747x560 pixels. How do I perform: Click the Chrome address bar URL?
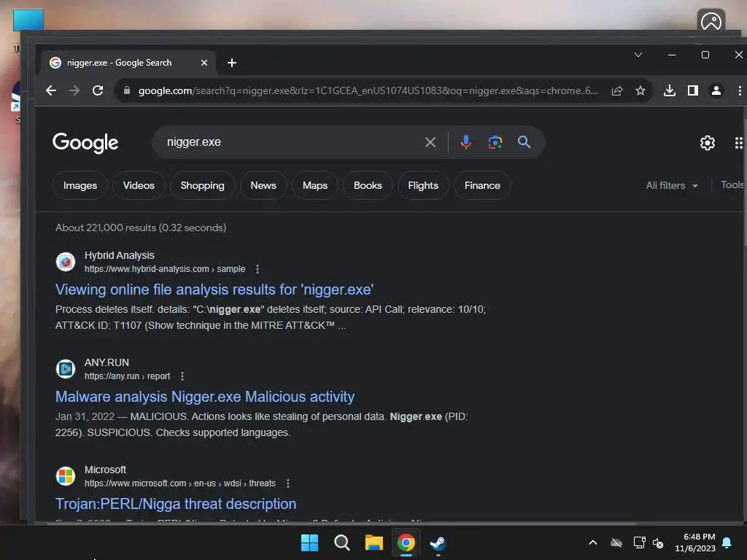[368, 90]
